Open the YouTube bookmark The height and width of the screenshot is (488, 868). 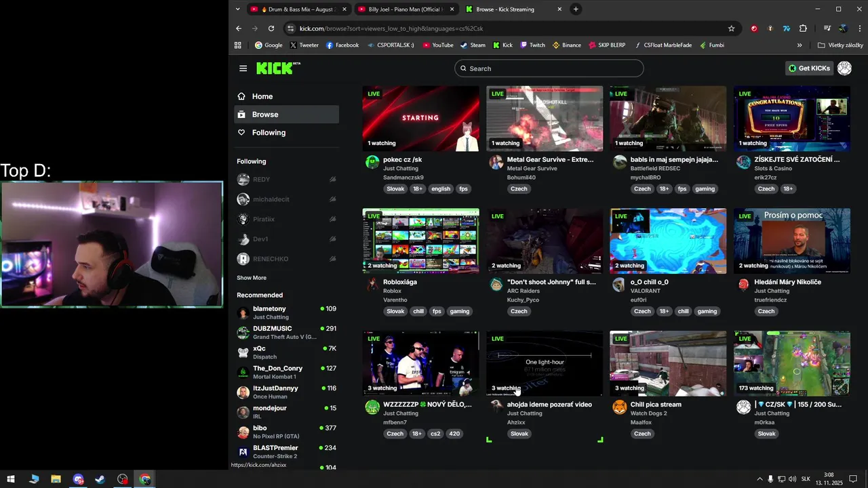438,45
